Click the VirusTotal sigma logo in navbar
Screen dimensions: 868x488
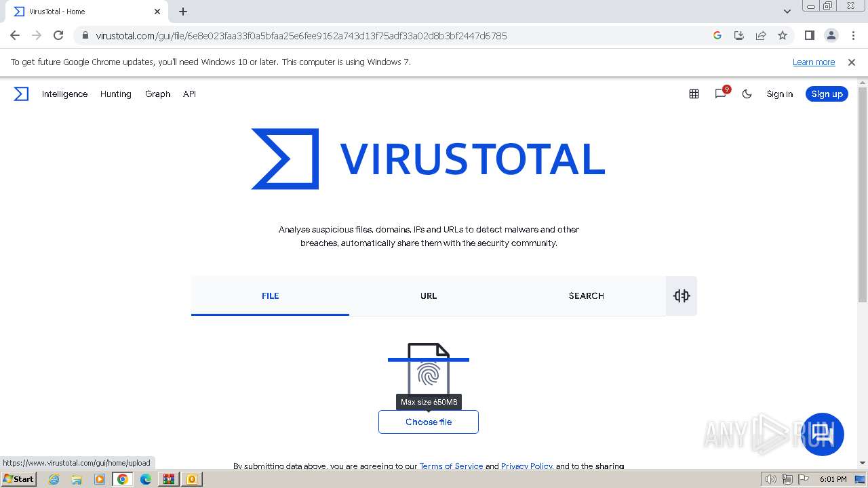click(x=21, y=94)
